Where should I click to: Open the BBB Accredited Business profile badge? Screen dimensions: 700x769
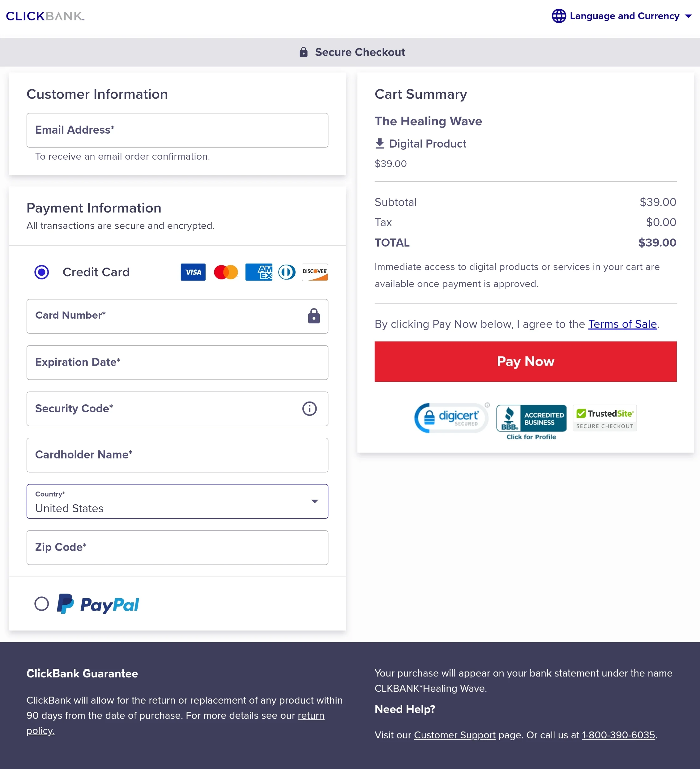tap(531, 422)
